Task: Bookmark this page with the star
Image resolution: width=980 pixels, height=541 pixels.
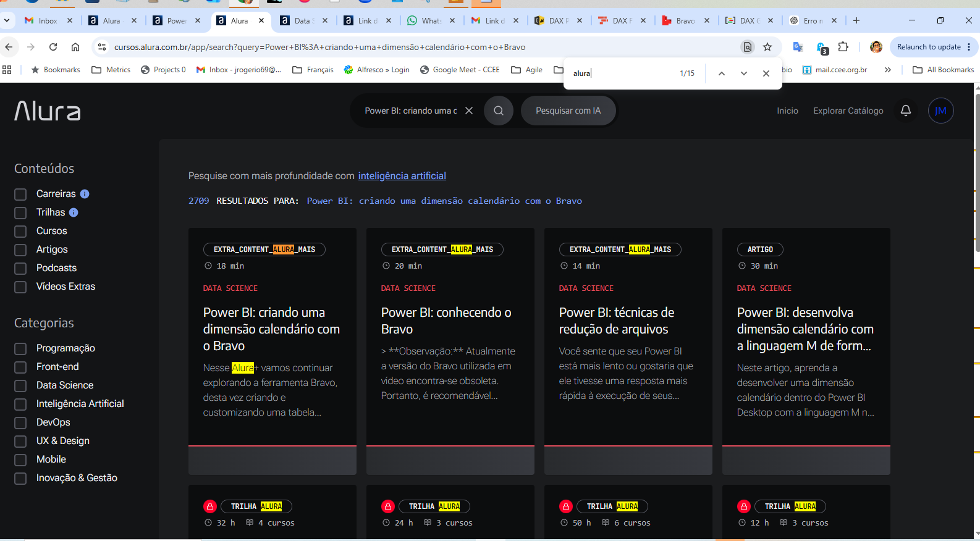Action: pos(767,47)
